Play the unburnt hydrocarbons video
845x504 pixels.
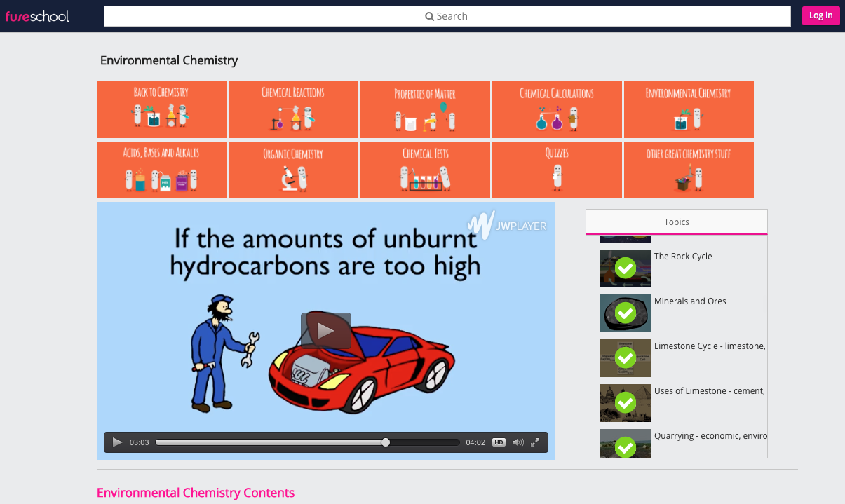coord(325,330)
